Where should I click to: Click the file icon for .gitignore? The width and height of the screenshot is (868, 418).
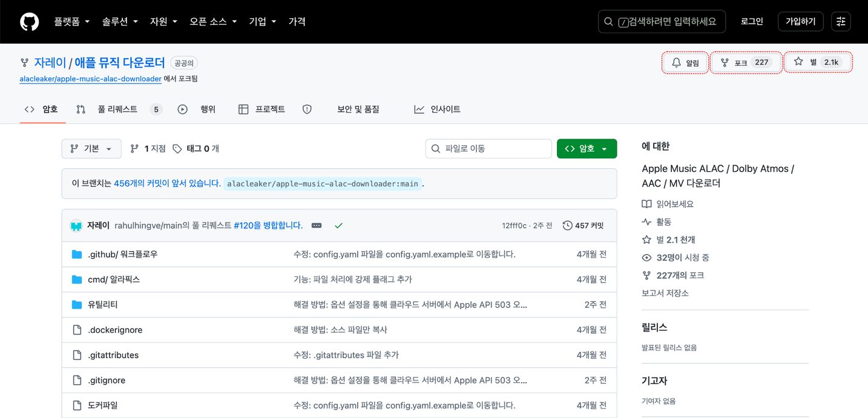point(77,380)
